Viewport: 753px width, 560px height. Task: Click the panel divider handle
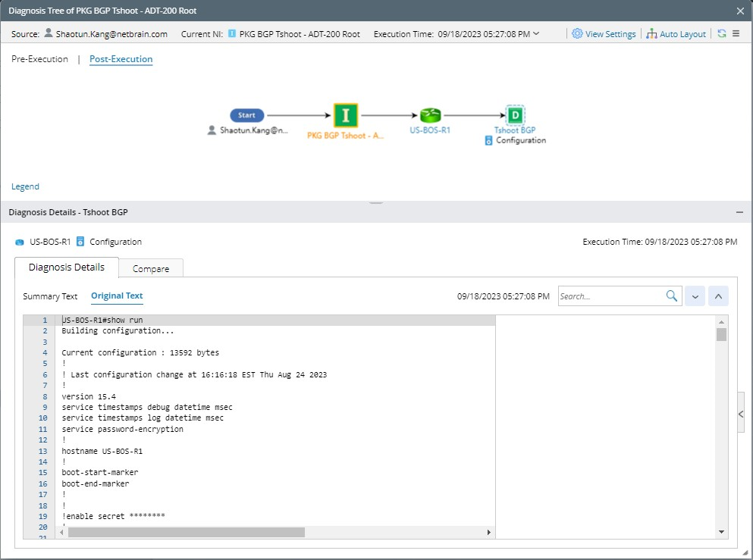[376, 203]
